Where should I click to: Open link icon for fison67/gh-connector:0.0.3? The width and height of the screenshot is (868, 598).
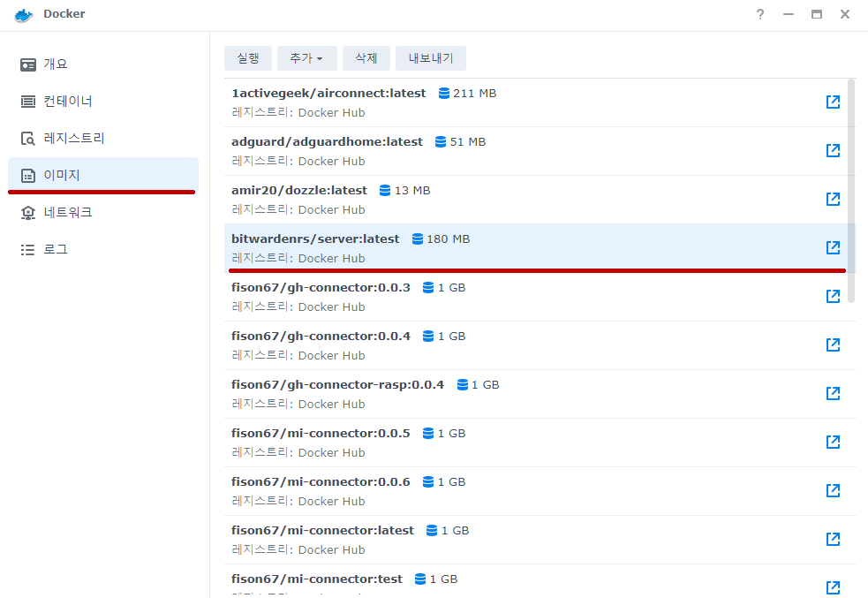[x=834, y=296]
